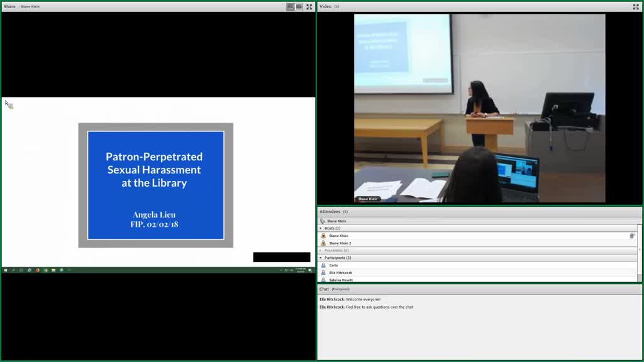Click the microphone icon beside Shane Klein
644x362 pixels.
tap(632, 236)
